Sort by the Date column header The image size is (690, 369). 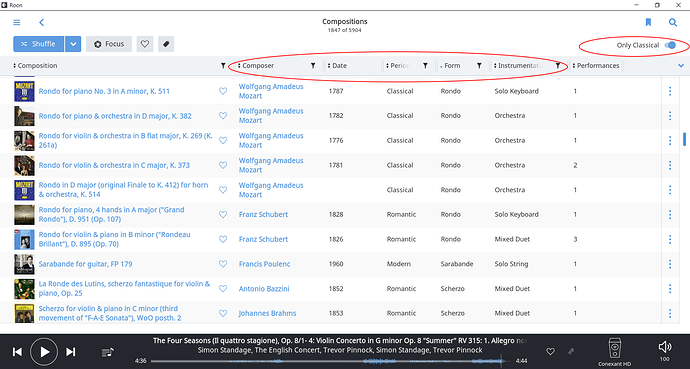coord(338,66)
